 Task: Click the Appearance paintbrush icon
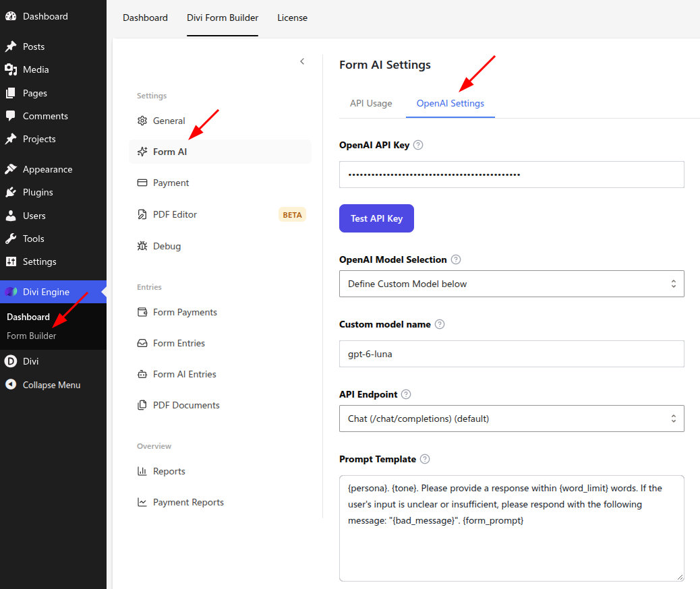pyautogui.click(x=11, y=169)
